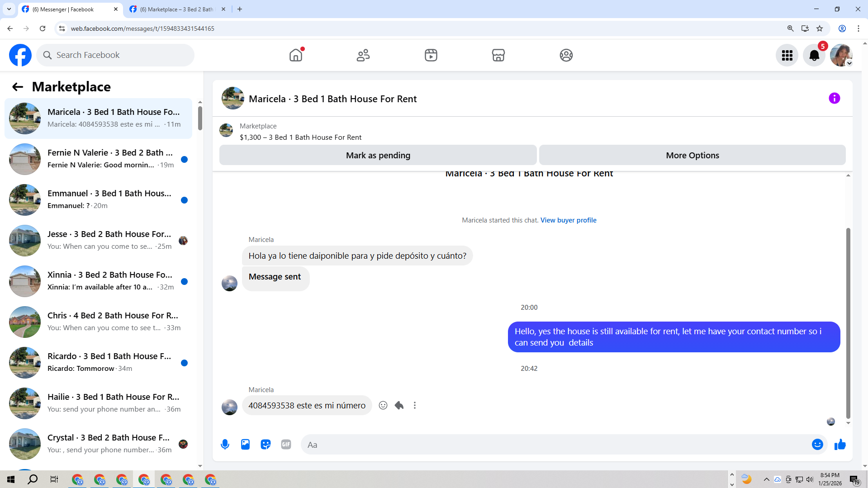This screenshot has width=868, height=488.
Task: Open more options for Maricela's last message
Action: pos(415,405)
